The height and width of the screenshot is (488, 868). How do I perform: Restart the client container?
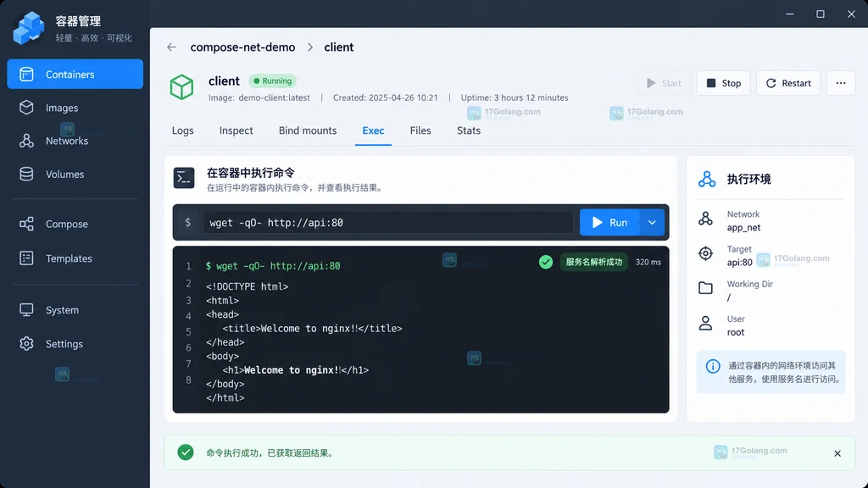pos(788,83)
